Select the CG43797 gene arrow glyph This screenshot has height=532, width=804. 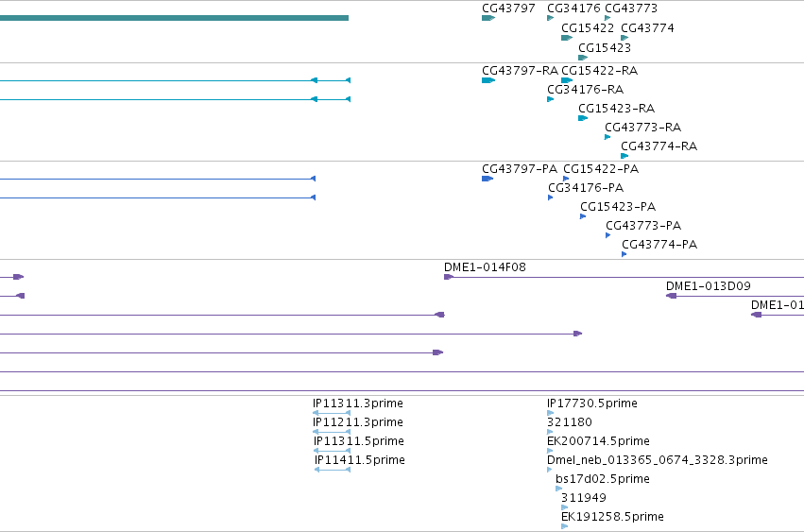click(488, 18)
